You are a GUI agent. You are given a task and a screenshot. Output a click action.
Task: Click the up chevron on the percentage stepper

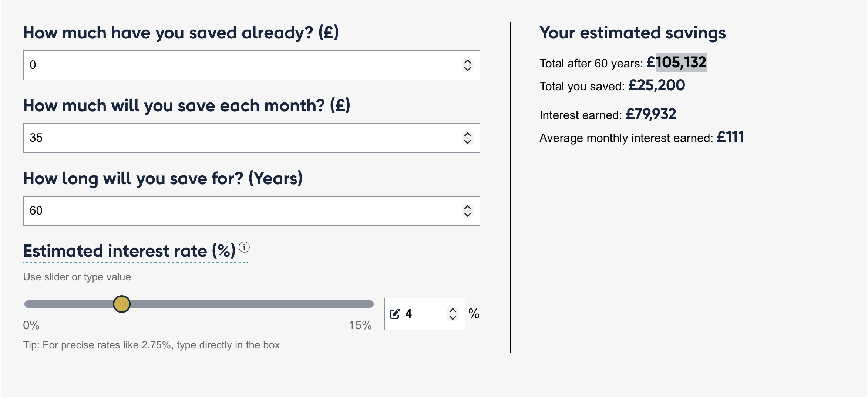click(x=452, y=310)
